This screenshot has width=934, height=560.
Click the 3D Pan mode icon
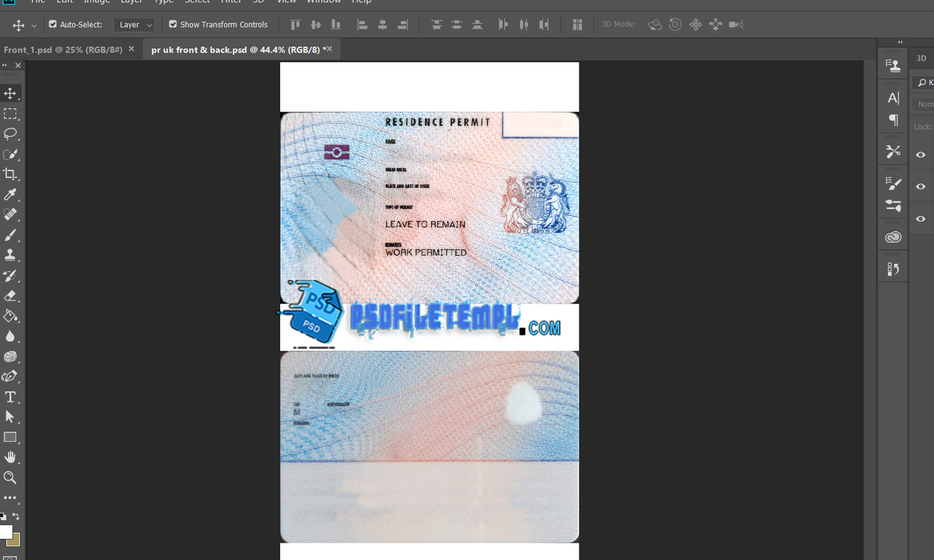tap(695, 25)
